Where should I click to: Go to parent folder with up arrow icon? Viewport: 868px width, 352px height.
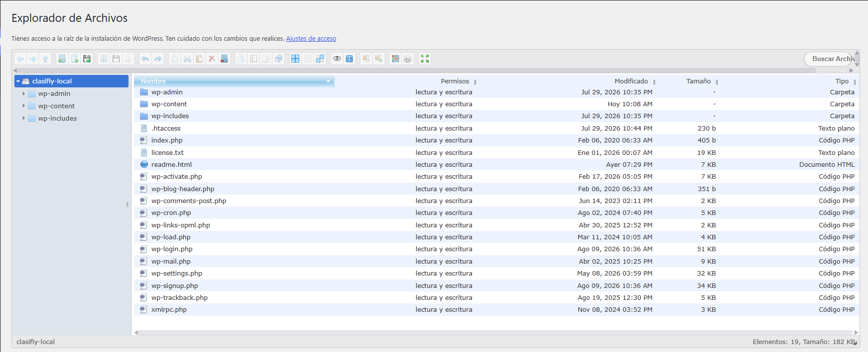pos(46,59)
